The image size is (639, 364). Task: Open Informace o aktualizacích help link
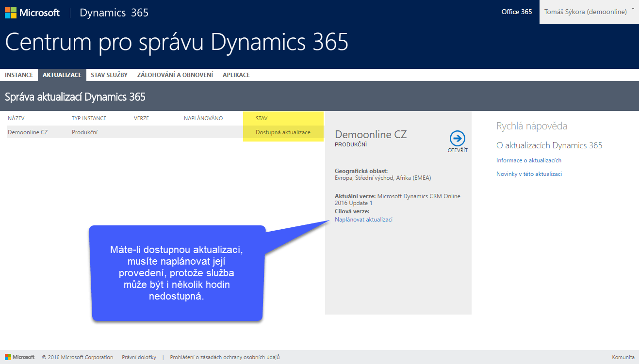[x=529, y=160]
